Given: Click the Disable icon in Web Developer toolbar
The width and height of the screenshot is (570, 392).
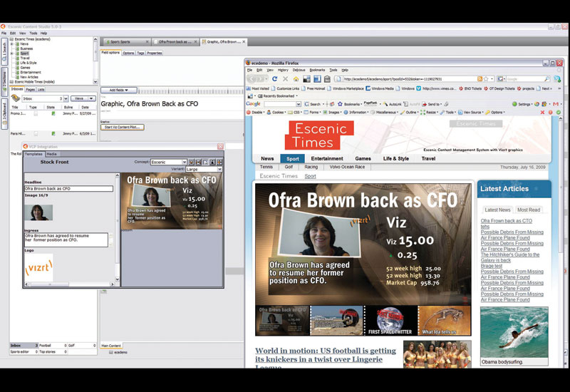Looking at the screenshot, I should (x=249, y=113).
